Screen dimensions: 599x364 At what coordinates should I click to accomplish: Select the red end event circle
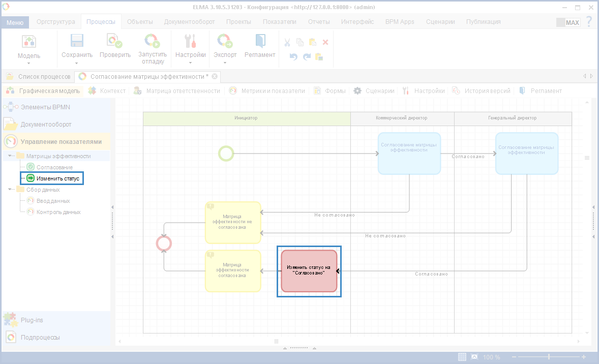point(164,244)
